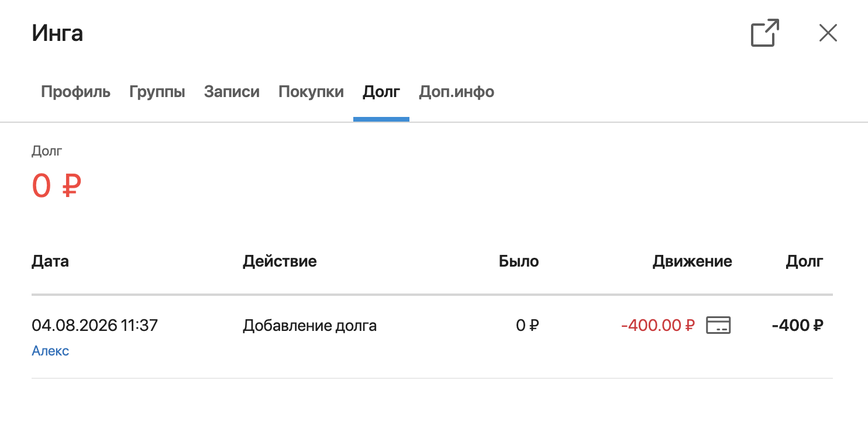Open the Доп.инфо tab

[x=457, y=92]
